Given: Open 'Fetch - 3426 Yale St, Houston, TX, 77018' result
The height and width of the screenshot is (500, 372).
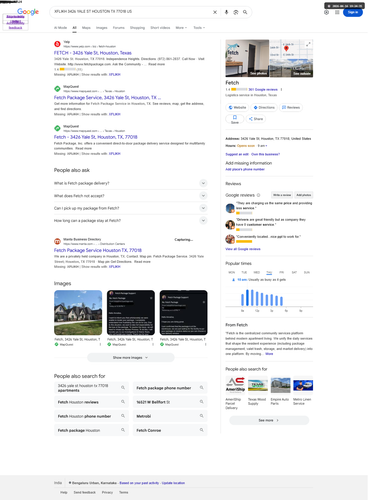Looking at the screenshot, I should click(x=96, y=137).
